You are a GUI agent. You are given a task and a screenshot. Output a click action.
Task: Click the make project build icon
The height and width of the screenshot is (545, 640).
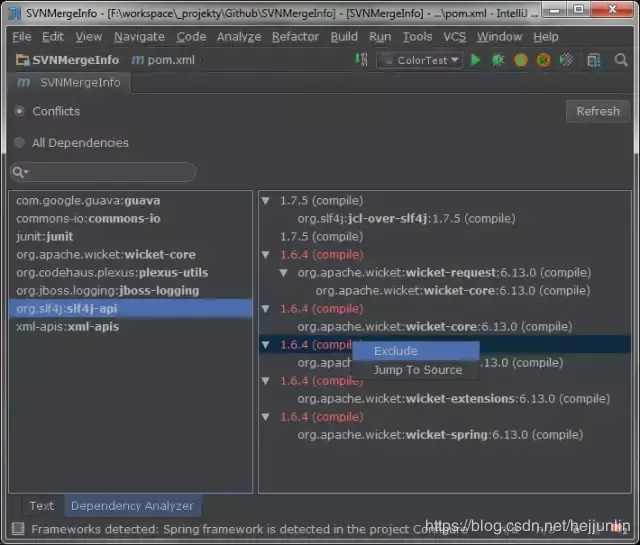[x=361, y=60]
